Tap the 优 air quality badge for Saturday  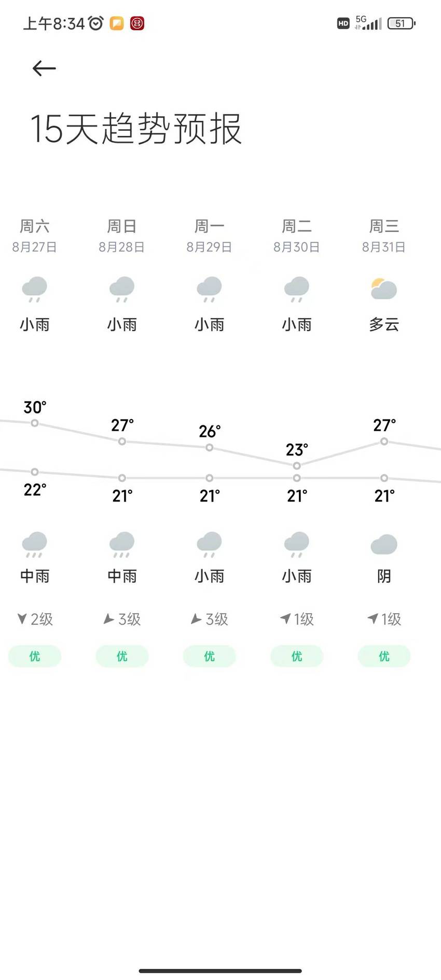click(35, 656)
